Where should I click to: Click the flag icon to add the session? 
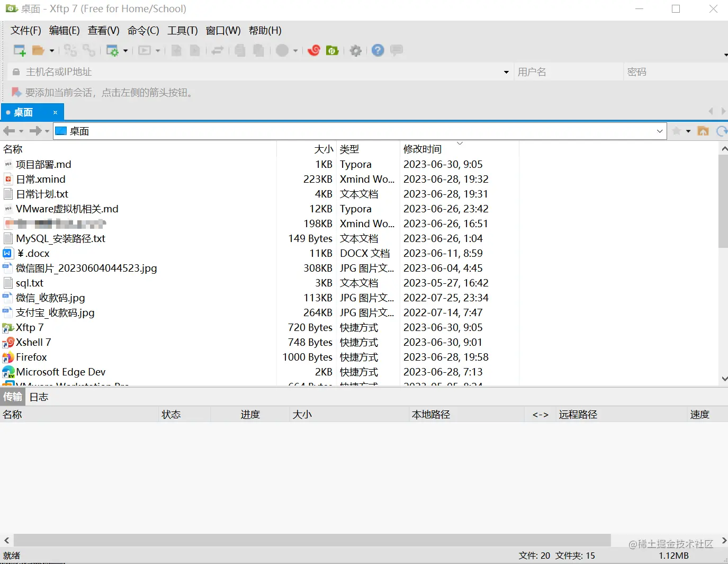[16, 93]
